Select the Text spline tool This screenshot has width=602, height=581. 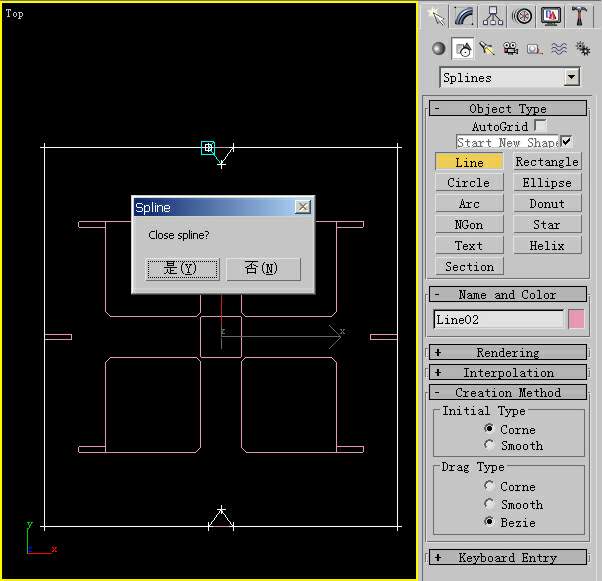point(469,245)
